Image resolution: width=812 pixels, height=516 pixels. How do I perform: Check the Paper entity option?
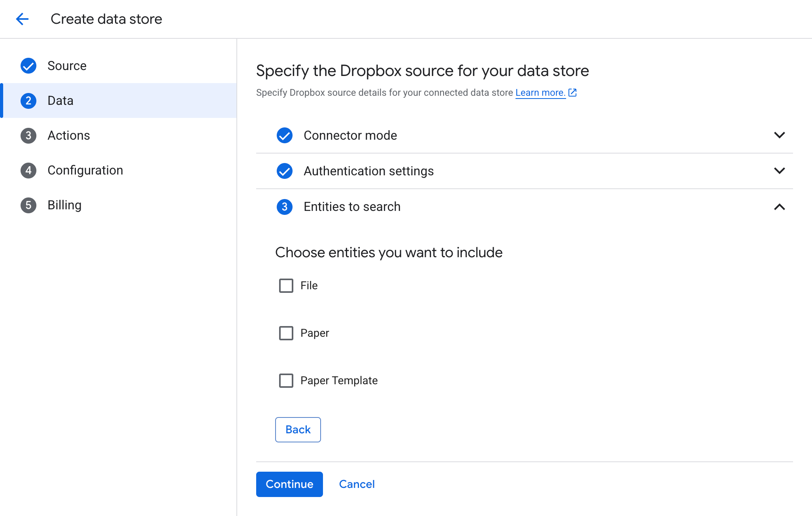(x=286, y=333)
